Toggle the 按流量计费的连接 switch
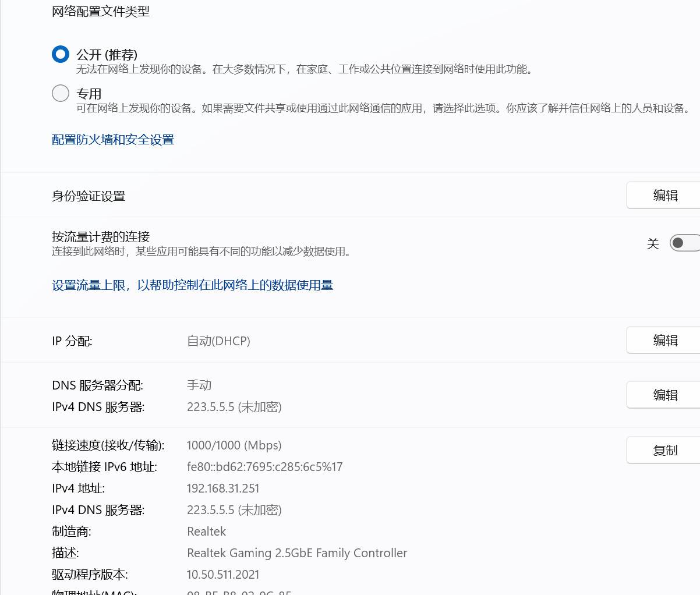The height and width of the screenshot is (595, 700). coord(684,243)
